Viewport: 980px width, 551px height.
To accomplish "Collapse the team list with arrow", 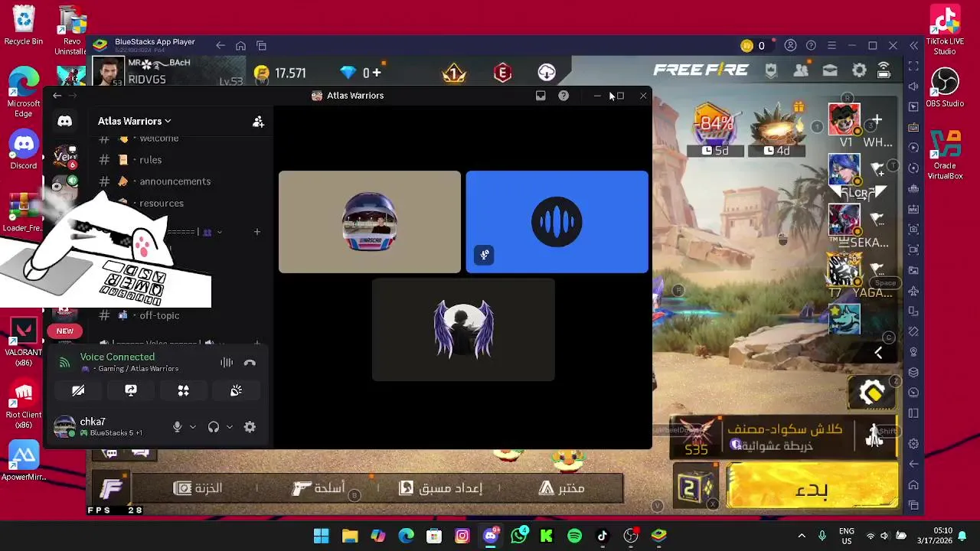I will pyautogui.click(x=878, y=353).
